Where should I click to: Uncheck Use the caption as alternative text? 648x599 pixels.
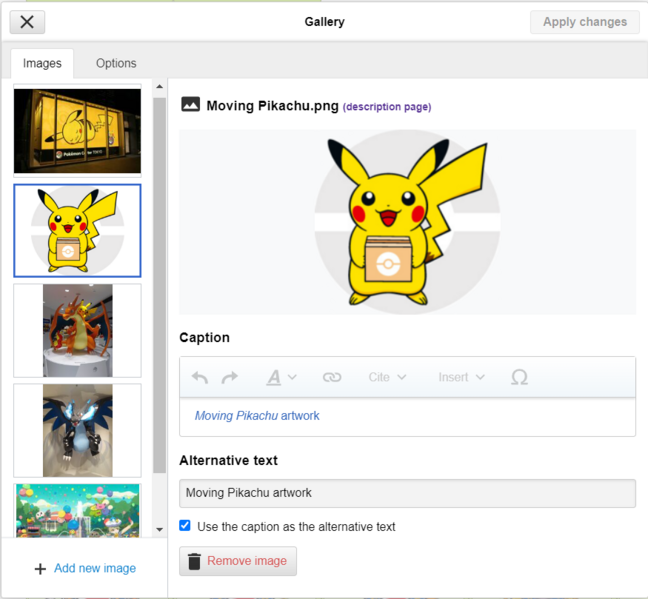[x=185, y=525]
